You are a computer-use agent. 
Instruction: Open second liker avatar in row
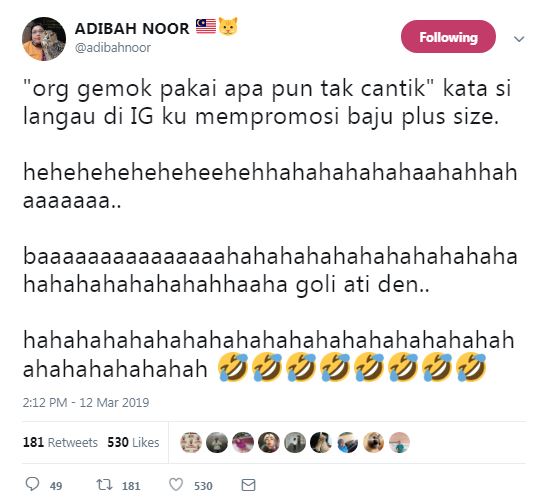click(x=217, y=443)
